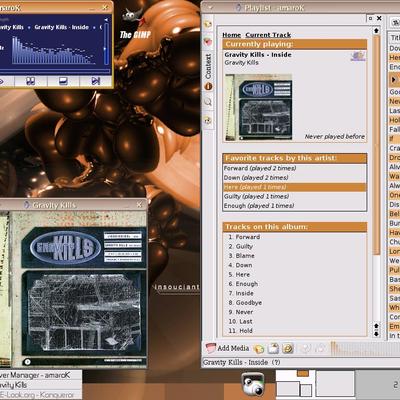The height and width of the screenshot is (400, 400).
Task: Click the playlist bottom seek slider
Action: click(x=365, y=349)
